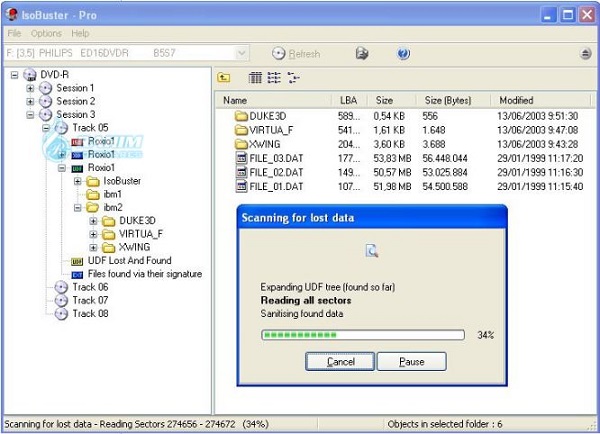Select Track 07 in the tree

pyautogui.click(x=89, y=300)
